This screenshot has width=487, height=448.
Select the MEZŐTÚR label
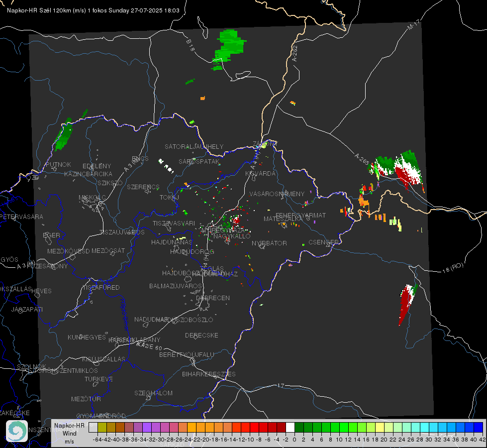86,399
